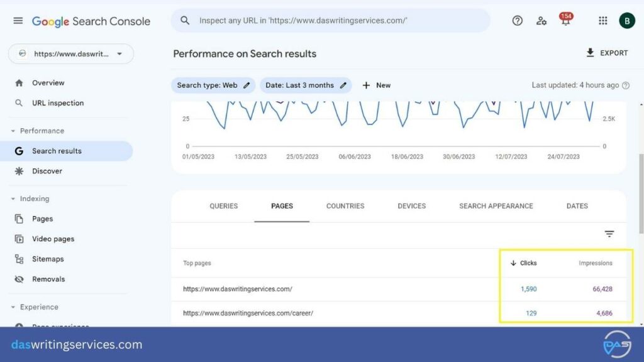Switch to the COUNTRIES tab
This screenshot has width=644, height=362.
tap(345, 206)
